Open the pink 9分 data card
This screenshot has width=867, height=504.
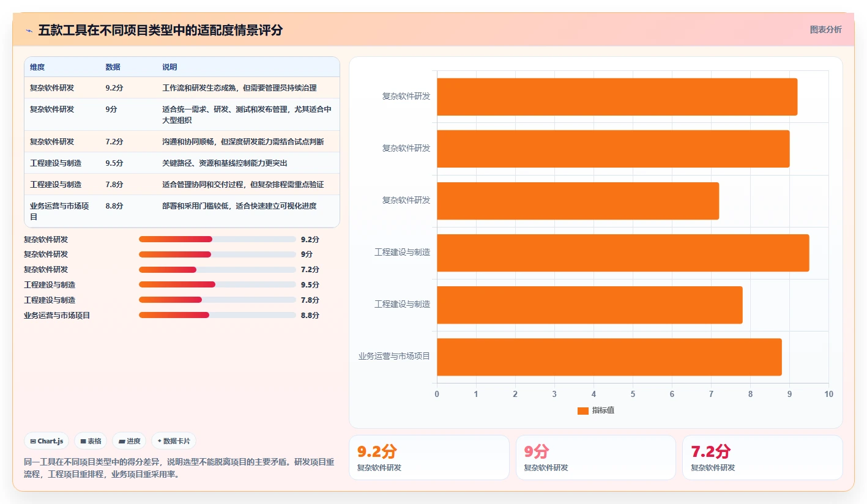[x=596, y=458]
